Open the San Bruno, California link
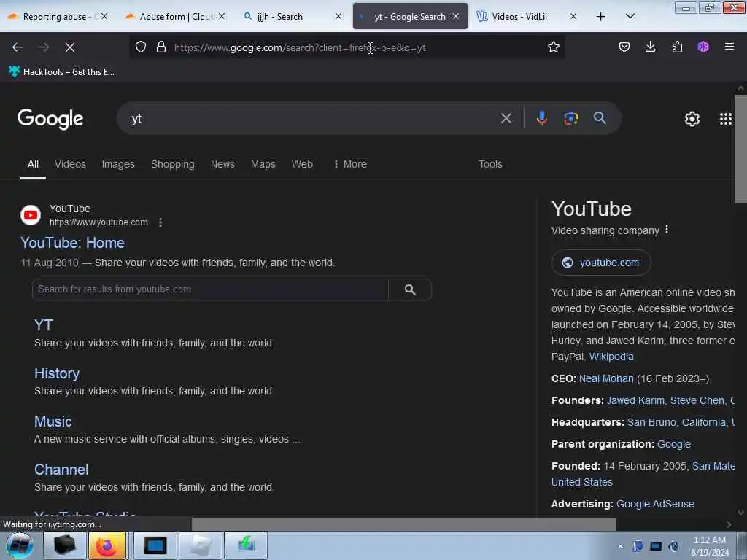 click(676, 422)
